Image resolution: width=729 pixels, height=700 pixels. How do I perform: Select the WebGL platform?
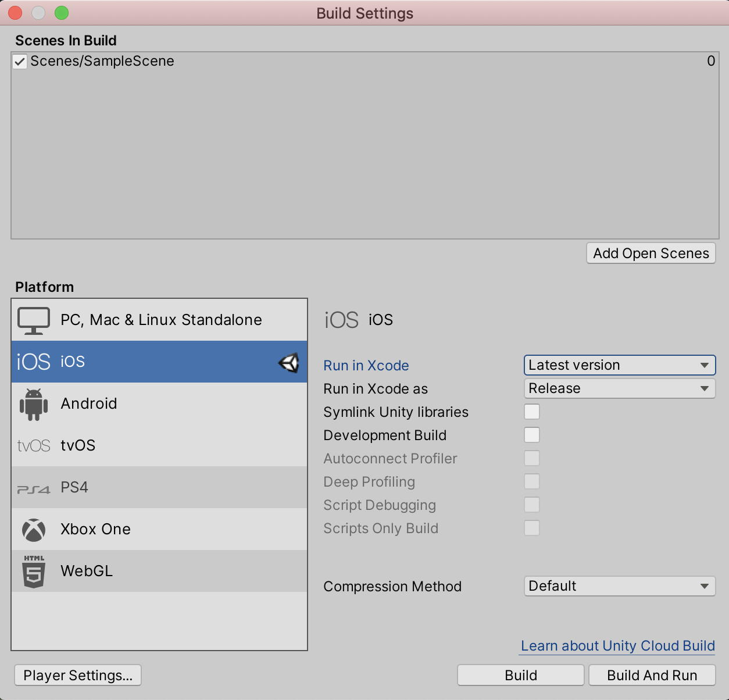point(159,571)
